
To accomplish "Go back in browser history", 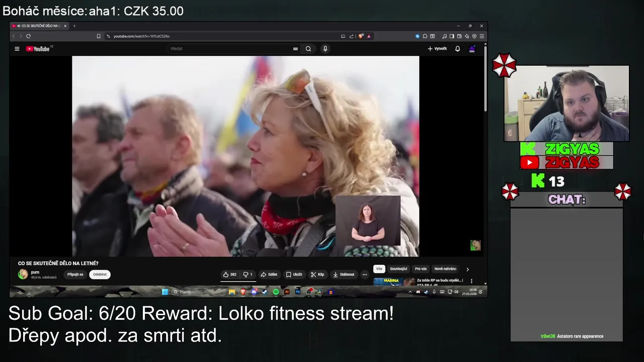I will (14, 36).
